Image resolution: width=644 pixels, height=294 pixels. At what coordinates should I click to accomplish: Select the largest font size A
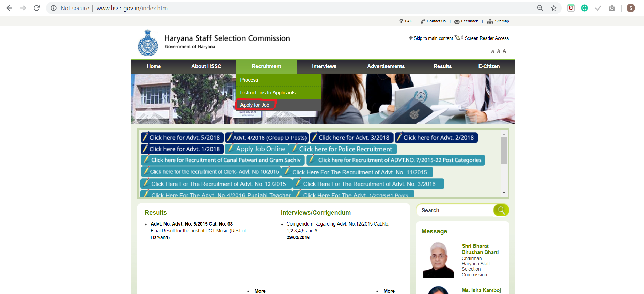pos(504,51)
